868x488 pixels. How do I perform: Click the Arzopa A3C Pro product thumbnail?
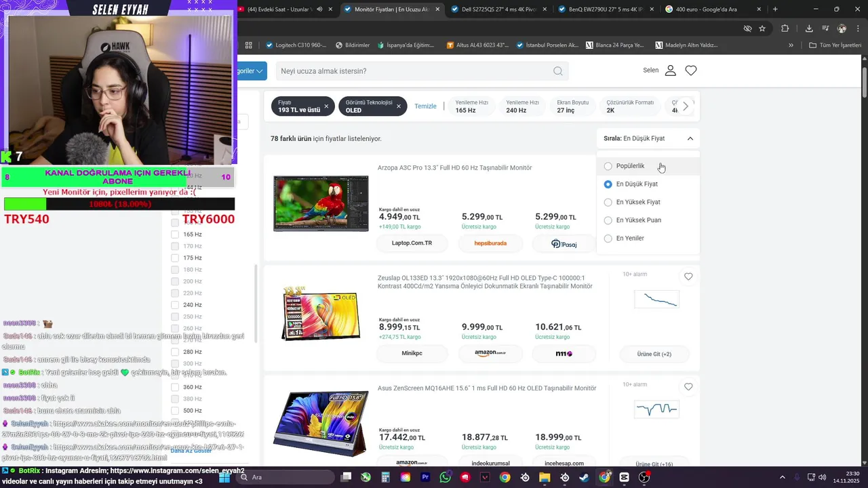click(321, 203)
